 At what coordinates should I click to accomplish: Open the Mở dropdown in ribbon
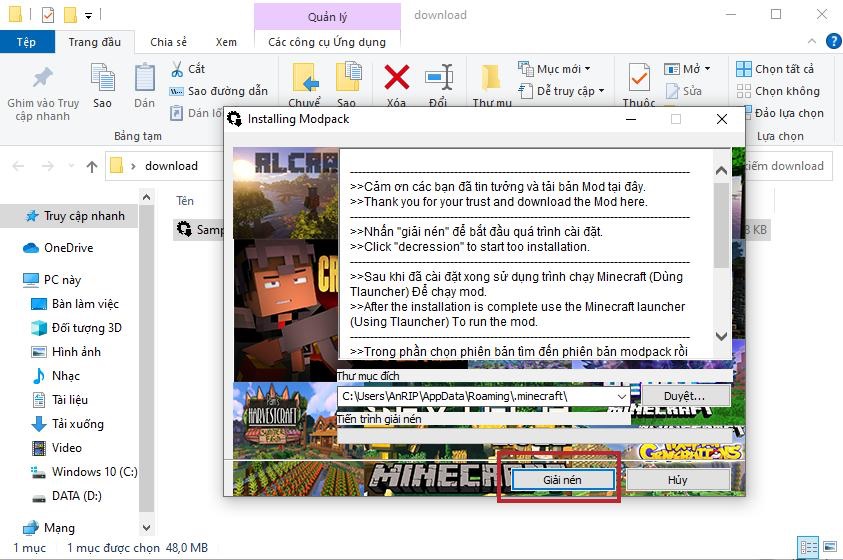687,69
